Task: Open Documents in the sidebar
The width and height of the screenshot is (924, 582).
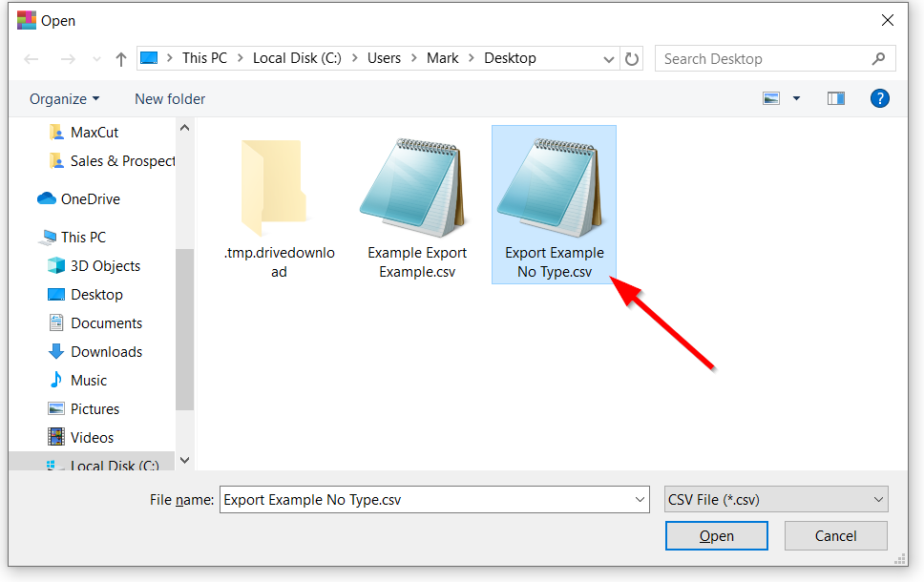Action: point(94,322)
